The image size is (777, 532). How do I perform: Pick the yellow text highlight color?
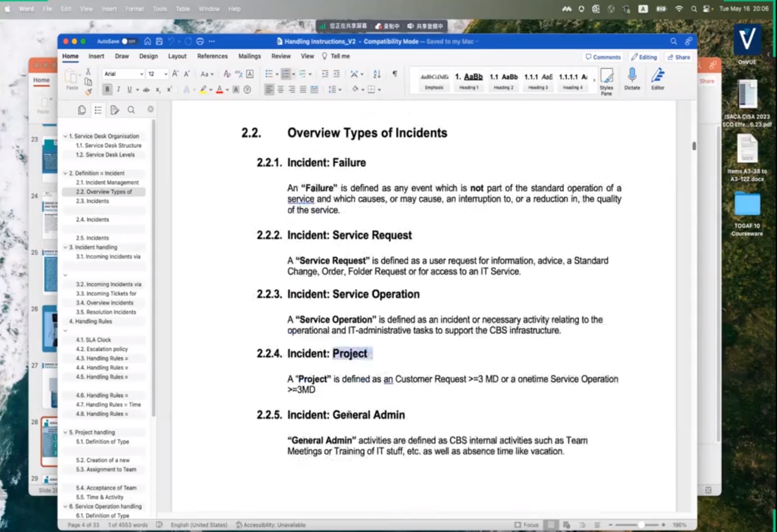pos(203,90)
